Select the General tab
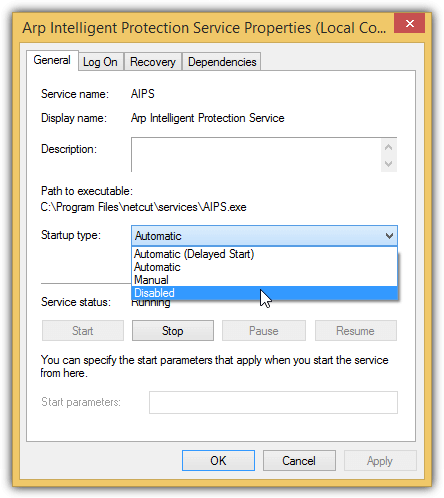Screen dimensions: 444x498 coord(52,60)
